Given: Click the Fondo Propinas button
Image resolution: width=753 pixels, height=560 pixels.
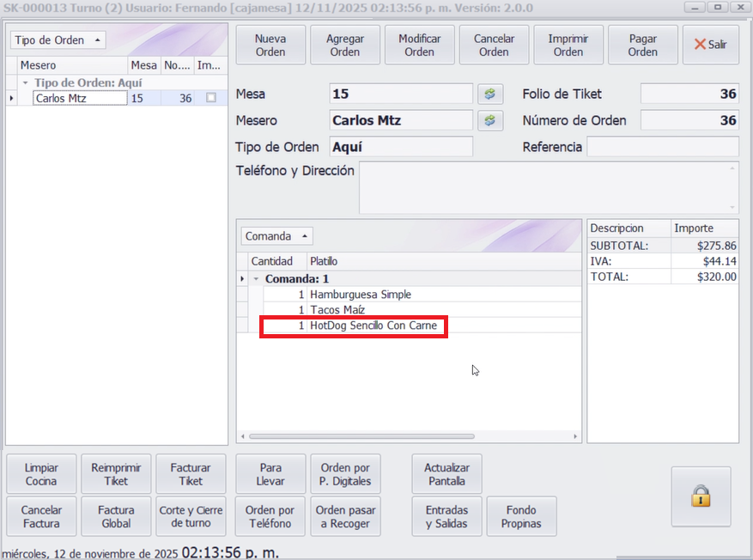Looking at the screenshot, I should (521, 516).
